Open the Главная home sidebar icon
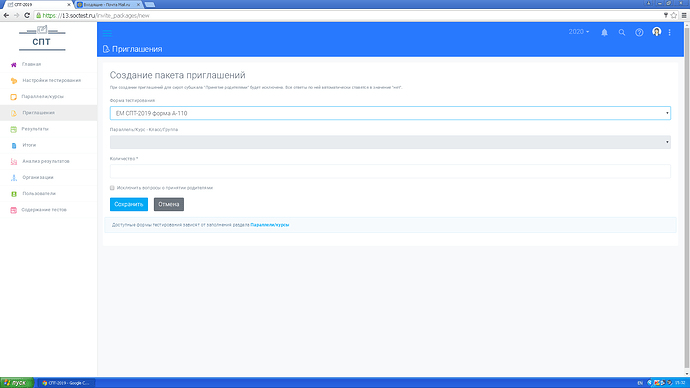 point(14,65)
